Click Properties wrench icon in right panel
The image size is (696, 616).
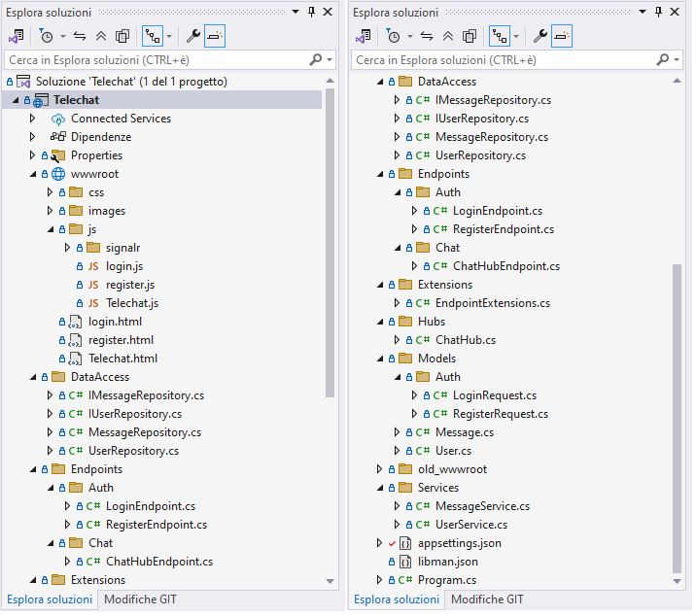(540, 36)
